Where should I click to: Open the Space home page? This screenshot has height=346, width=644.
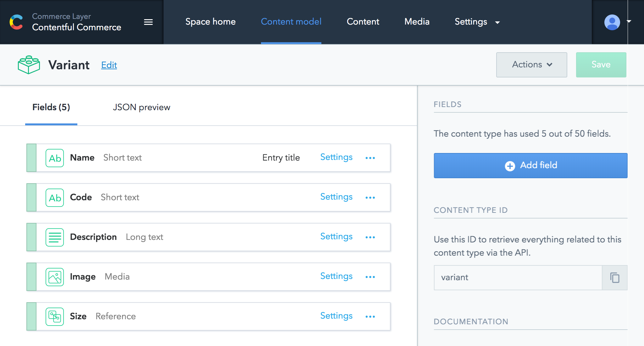210,22
